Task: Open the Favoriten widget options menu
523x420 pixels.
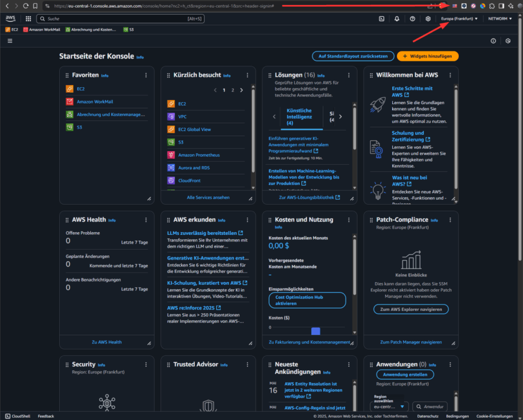Action: (x=146, y=76)
